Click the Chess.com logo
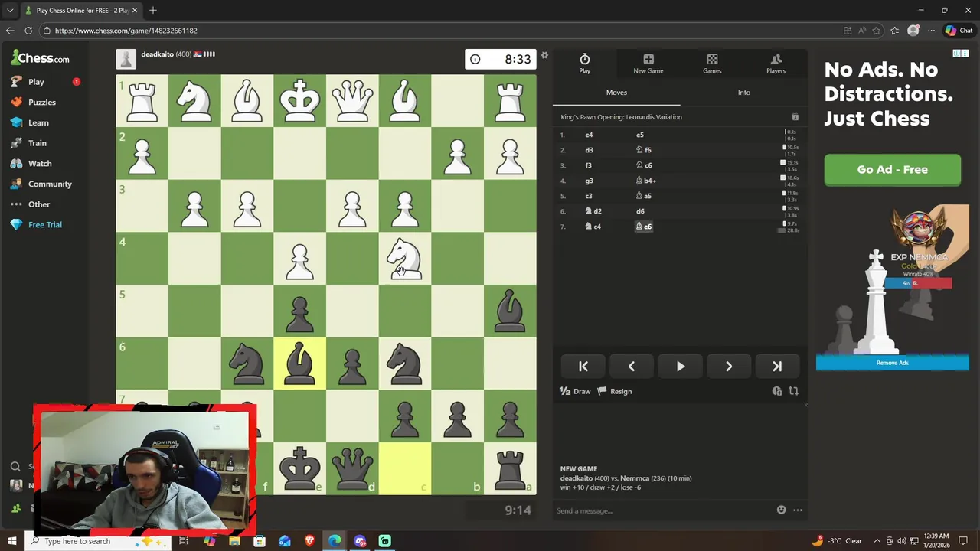The image size is (980, 551). coord(40,57)
